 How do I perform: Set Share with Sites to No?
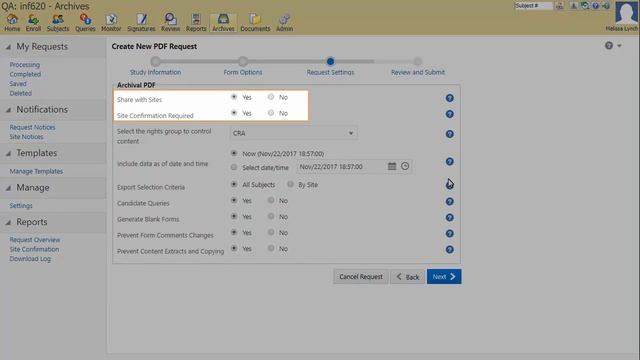271,97
